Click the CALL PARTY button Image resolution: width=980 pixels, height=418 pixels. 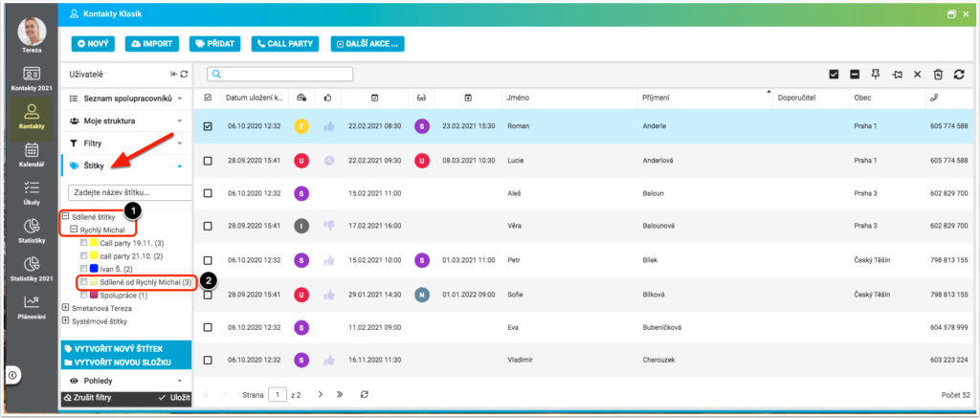285,44
